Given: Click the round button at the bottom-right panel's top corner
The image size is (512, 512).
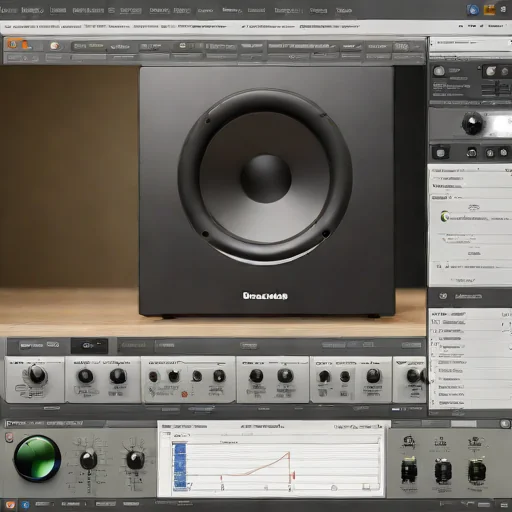Looking at the screenshot, I should point(505,424).
